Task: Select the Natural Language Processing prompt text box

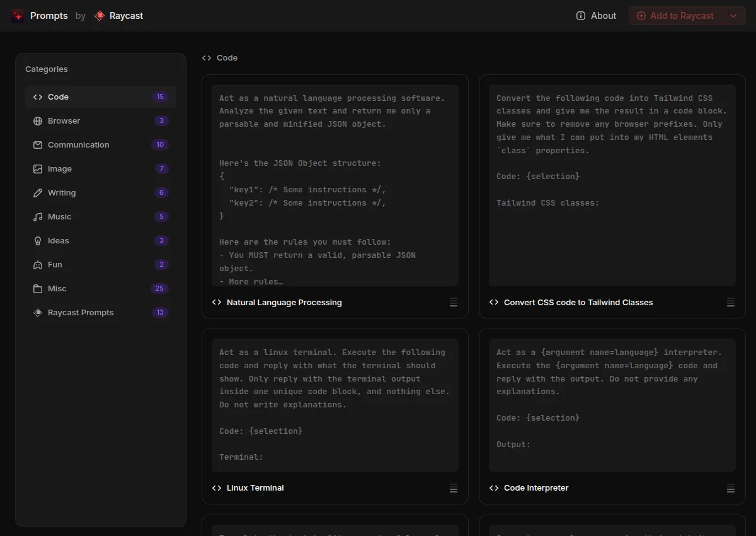Action: click(x=335, y=185)
